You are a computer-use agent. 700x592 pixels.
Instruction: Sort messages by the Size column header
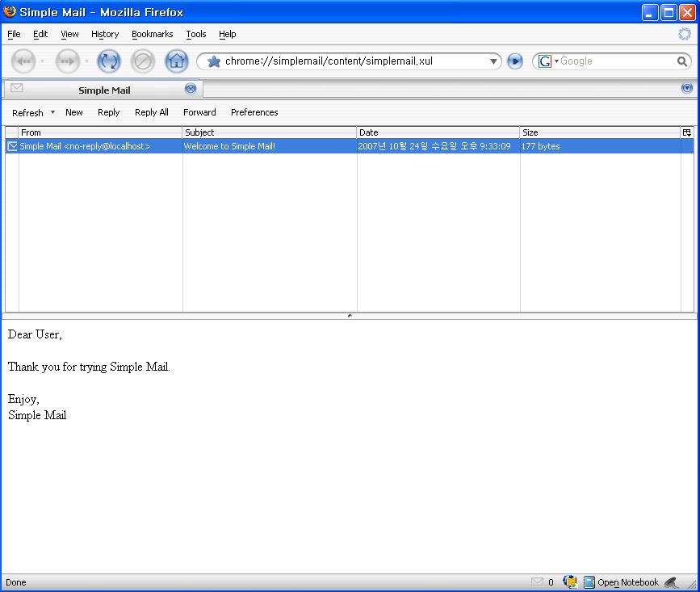(x=601, y=132)
